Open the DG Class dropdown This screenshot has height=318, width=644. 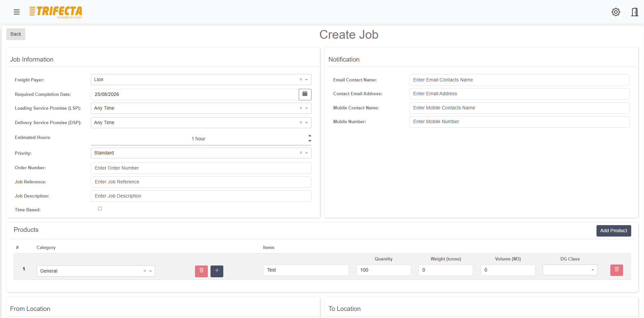pyautogui.click(x=570, y=270)
